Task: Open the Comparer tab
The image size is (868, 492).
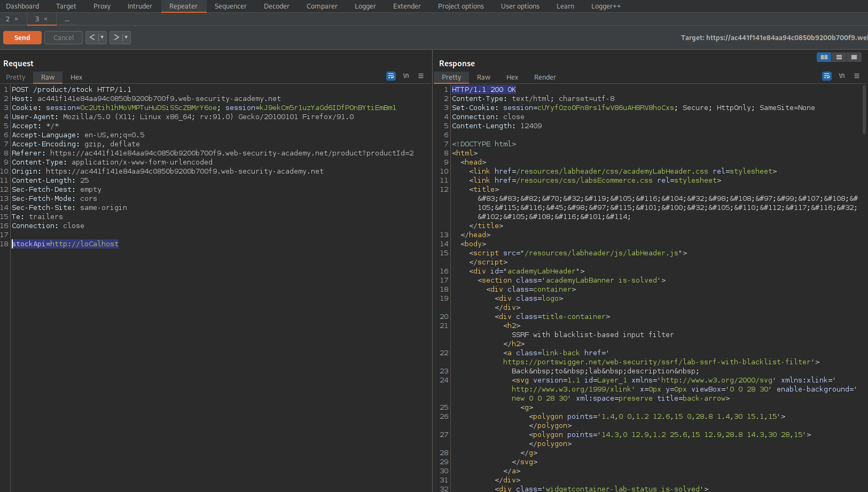Action: [x=322, y=6]
